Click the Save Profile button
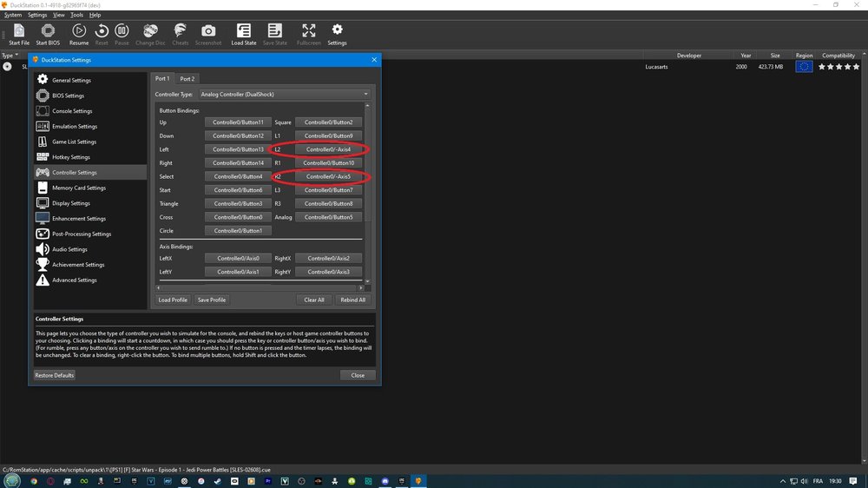 212,300
